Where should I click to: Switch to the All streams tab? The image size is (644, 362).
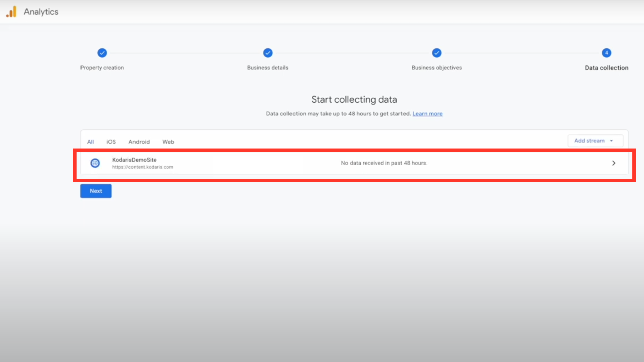[x=90, y=142]
